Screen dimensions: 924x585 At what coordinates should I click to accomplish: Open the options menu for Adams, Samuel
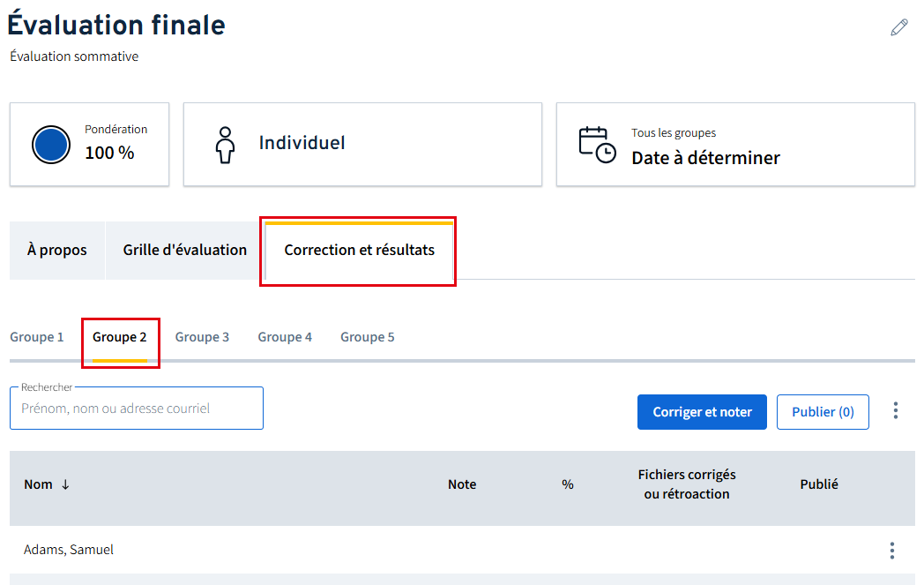(x=892, y=551)
